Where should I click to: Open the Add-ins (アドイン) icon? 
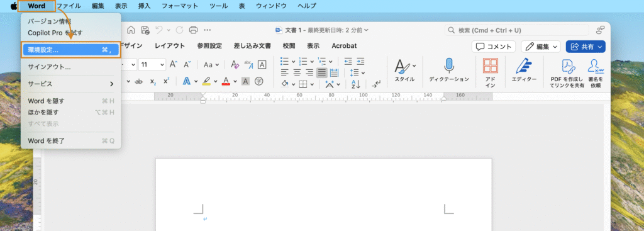(490, 65)
